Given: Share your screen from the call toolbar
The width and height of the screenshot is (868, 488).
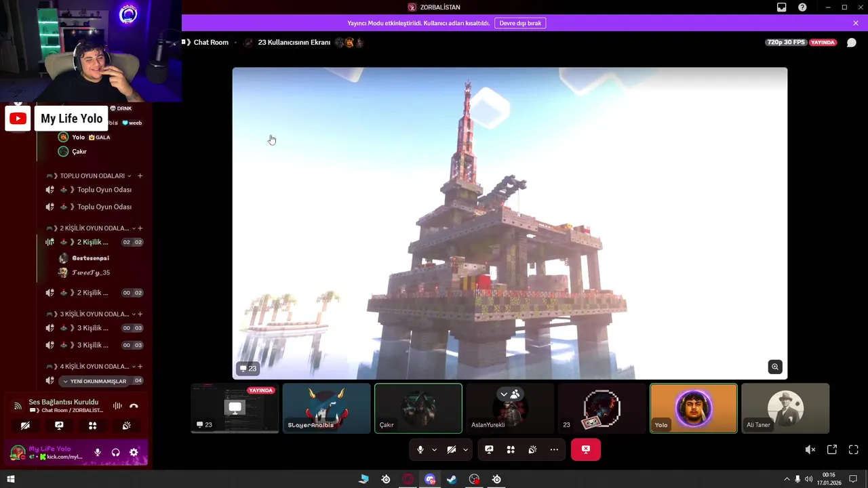Looking at the screenshot, I should pyautogui.click(x=489, y=449).
